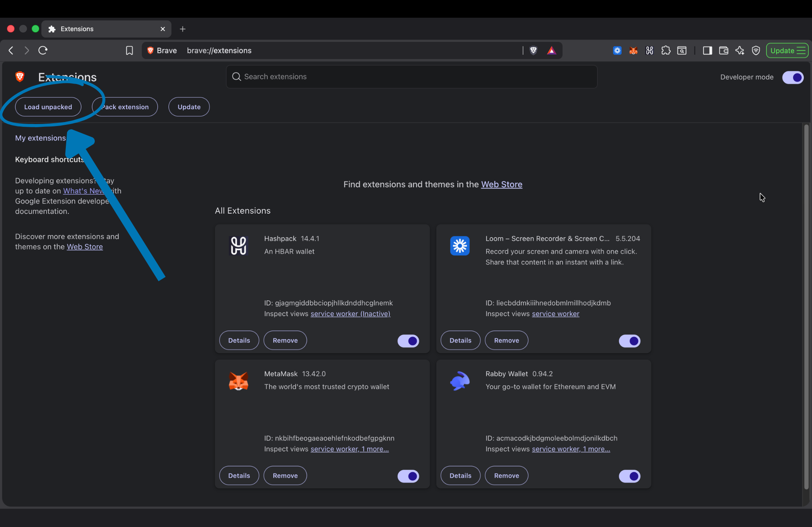Image resolution: width=812 pixels, height=527 pixels.
Task: Remove the MetaMask extension
Action: [285, 475]
